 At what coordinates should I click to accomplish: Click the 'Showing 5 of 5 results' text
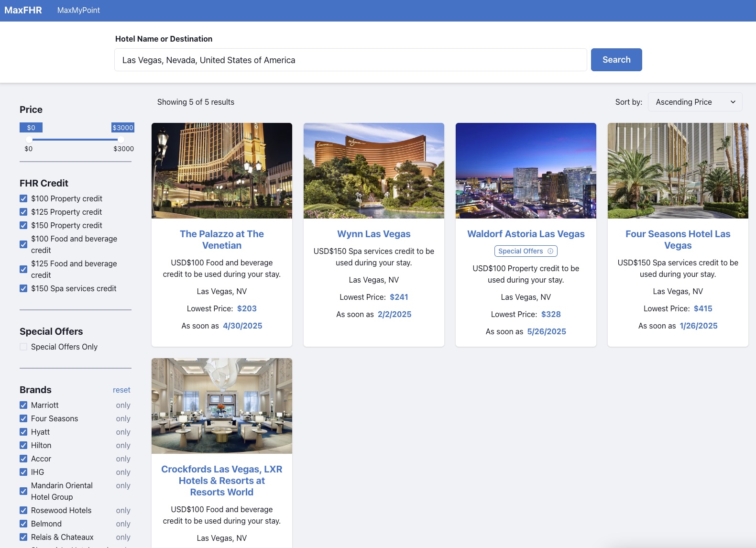pyautogui.click(x=196, y=102)
